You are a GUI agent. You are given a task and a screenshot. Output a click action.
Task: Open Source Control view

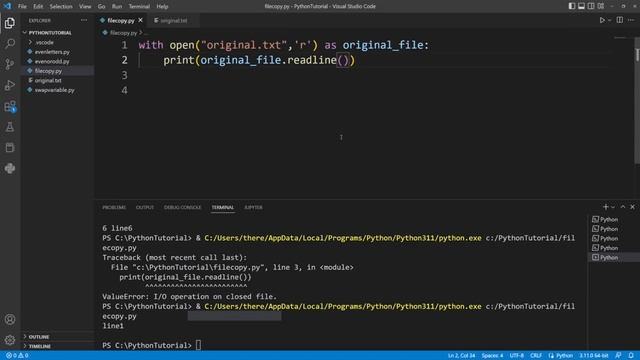tap(10, 64)
